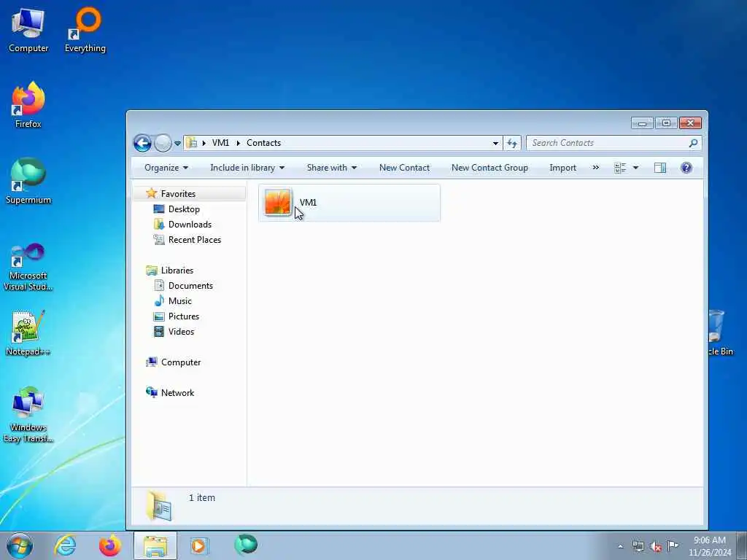Click the Import toolbar button
Viewport: 747px width, 560px height.
point(562,168)
